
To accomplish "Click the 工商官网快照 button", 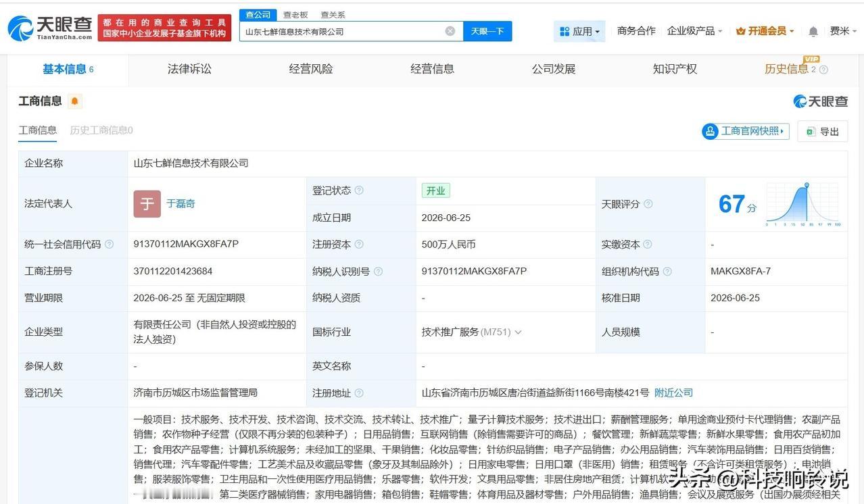I will 746,131.
